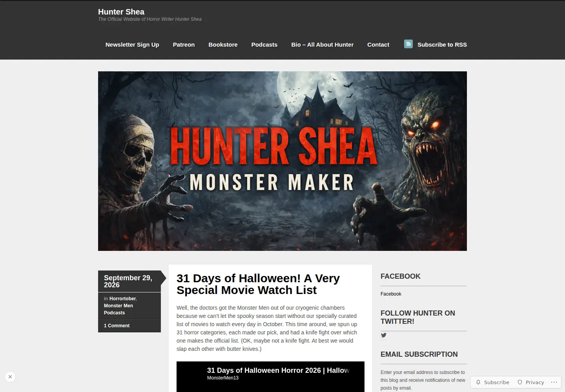Open the 31 Days of Halloween post title
565x392 pixels.
coord(258,284)
